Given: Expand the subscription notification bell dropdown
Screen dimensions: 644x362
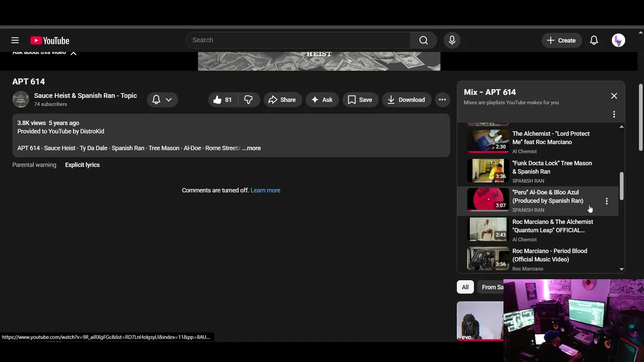Looking at the screenshot, I should tap(163, 100).
